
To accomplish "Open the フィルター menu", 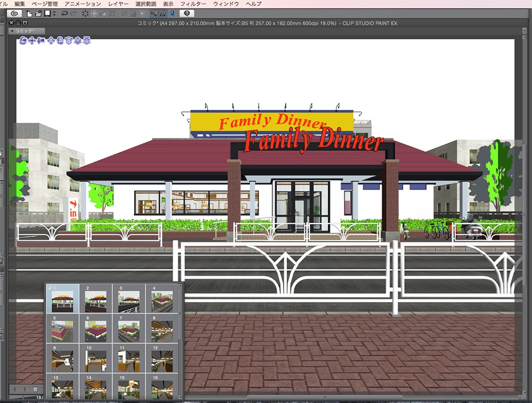I will click(193, 4).
